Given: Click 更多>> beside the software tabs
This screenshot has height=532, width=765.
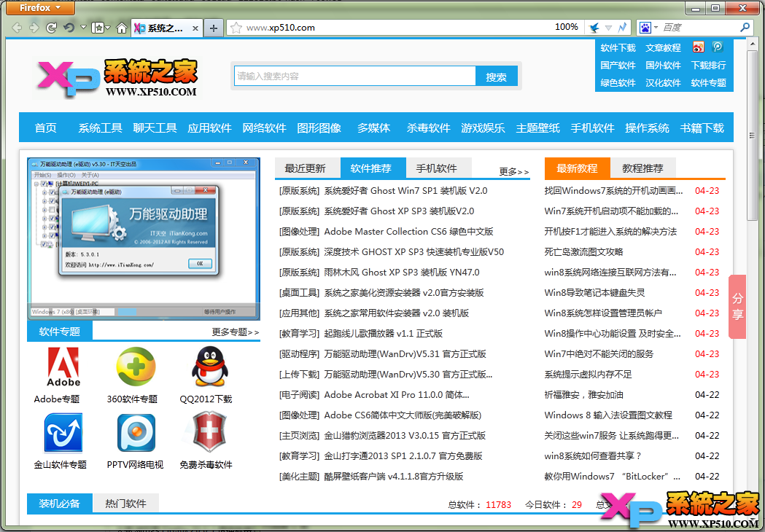Looking at the screenshot, I should (x=513, y=172).
